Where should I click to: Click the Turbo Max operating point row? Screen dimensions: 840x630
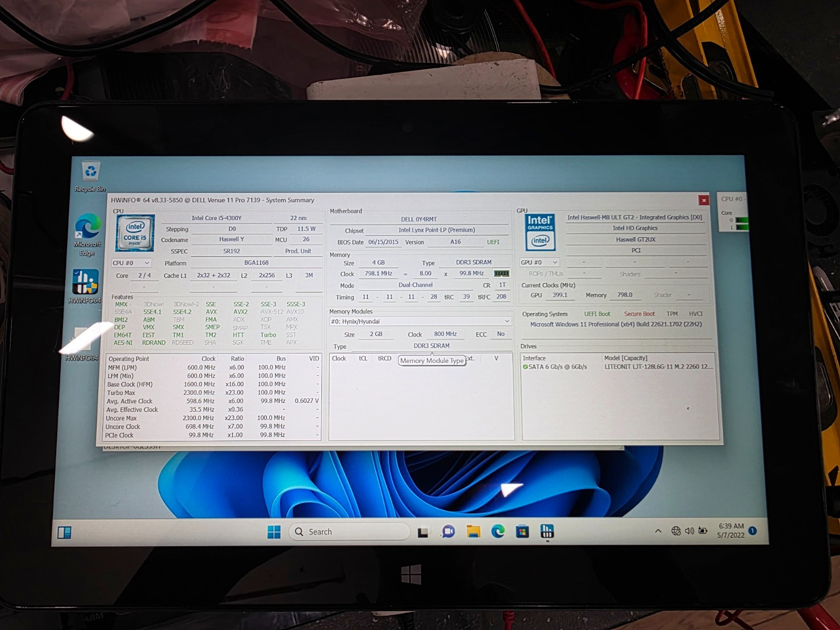pos(213,393)
